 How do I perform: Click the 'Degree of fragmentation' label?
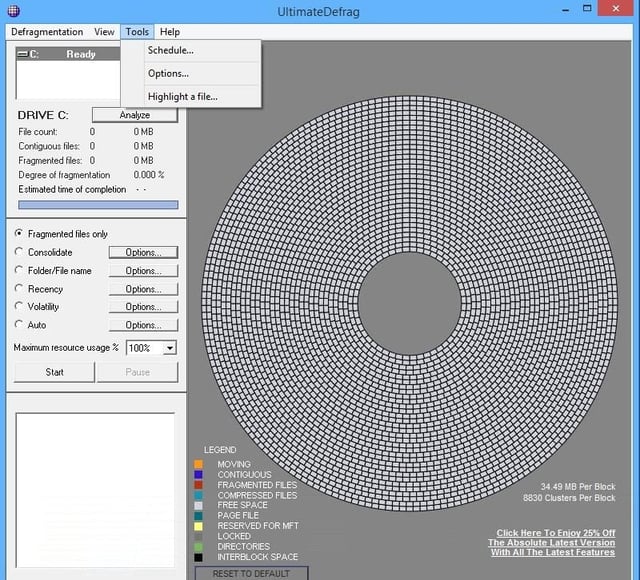(64, 175)
